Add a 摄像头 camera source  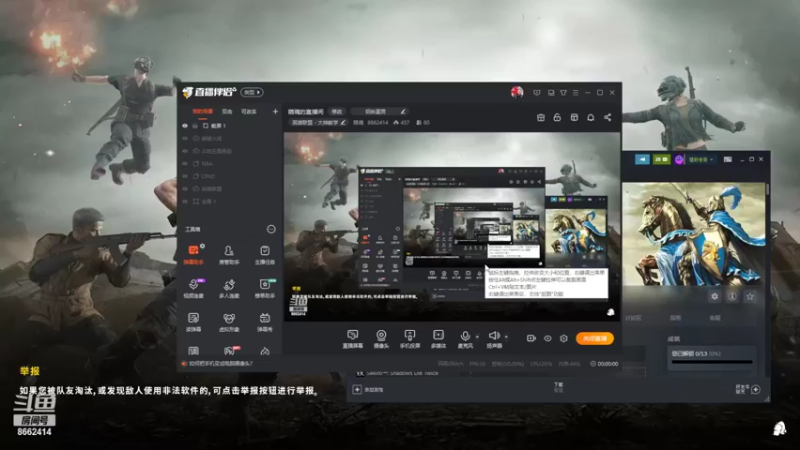381,339
